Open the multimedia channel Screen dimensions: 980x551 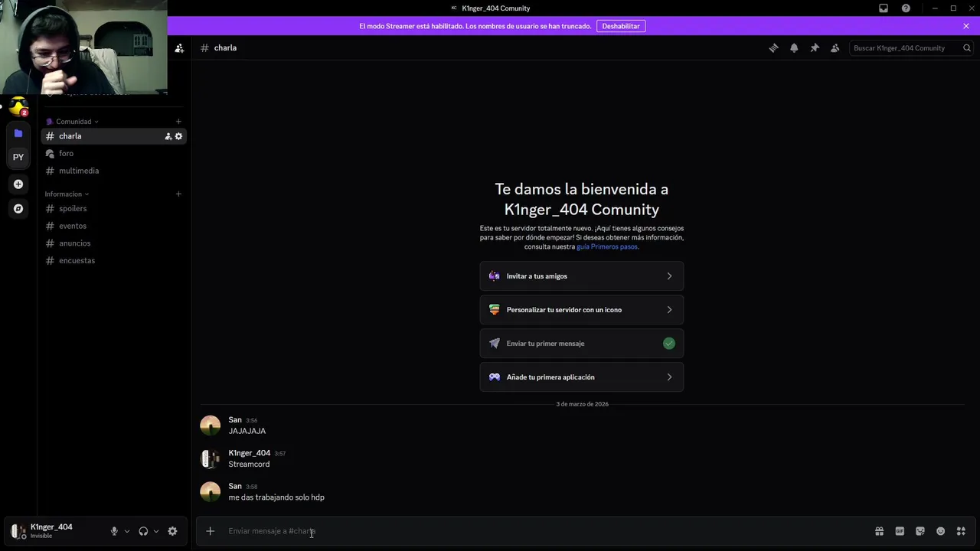pyautogui.click(x=113, y=171)
